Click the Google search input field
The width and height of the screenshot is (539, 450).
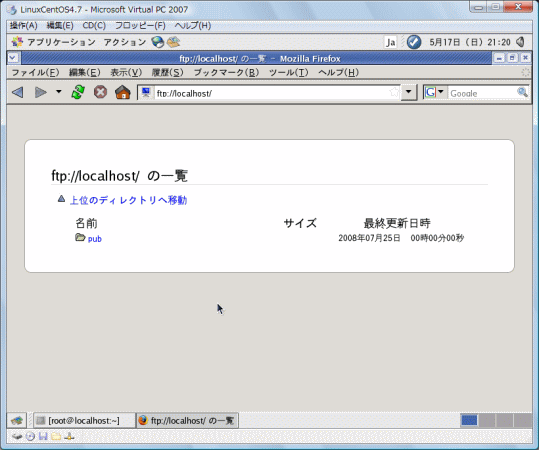tap(482, 93)
